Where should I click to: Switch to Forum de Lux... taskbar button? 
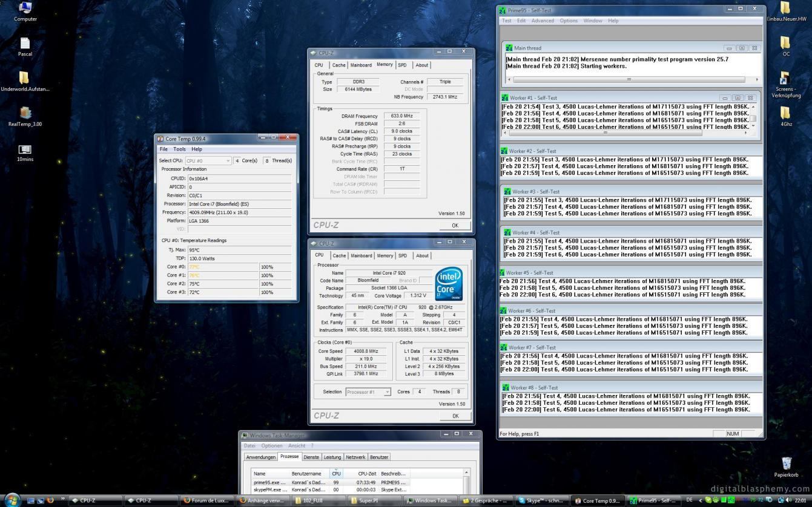[x=208, y=500]
